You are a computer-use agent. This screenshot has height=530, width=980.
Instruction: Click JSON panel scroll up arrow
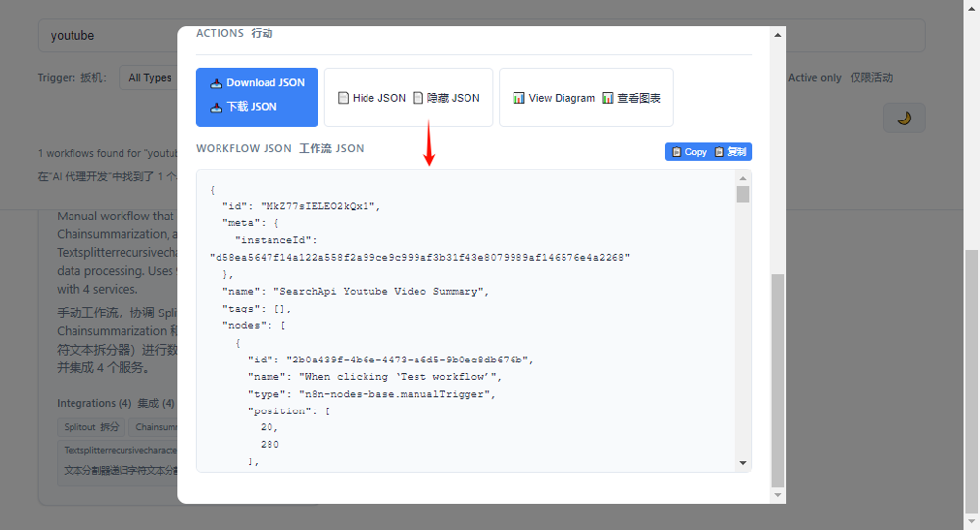point(743,178)
